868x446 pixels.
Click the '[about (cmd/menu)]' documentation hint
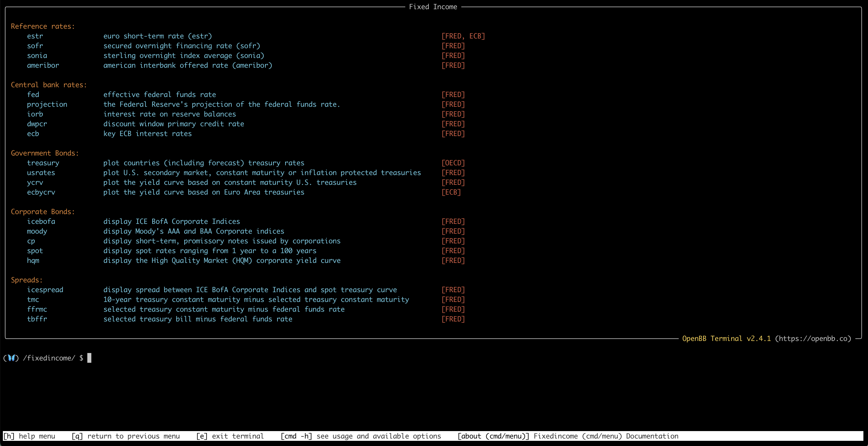click(x=568, y=436)
